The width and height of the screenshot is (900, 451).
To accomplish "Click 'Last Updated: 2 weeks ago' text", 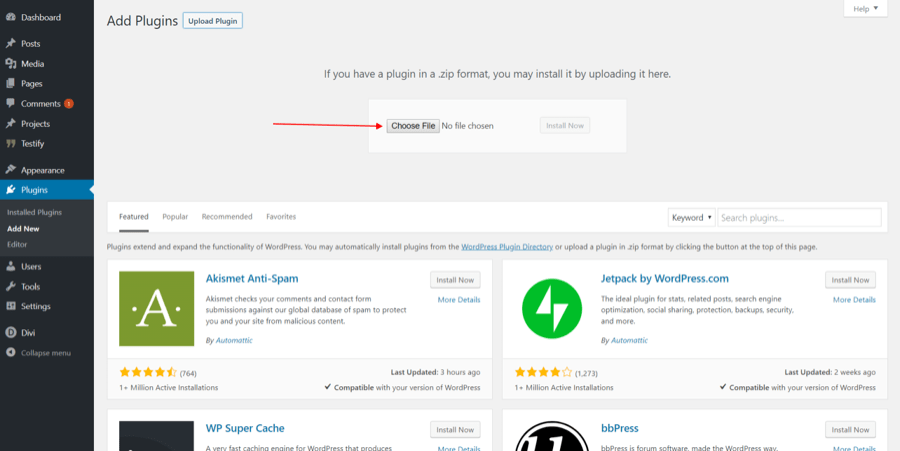I will tap(830, 372).
